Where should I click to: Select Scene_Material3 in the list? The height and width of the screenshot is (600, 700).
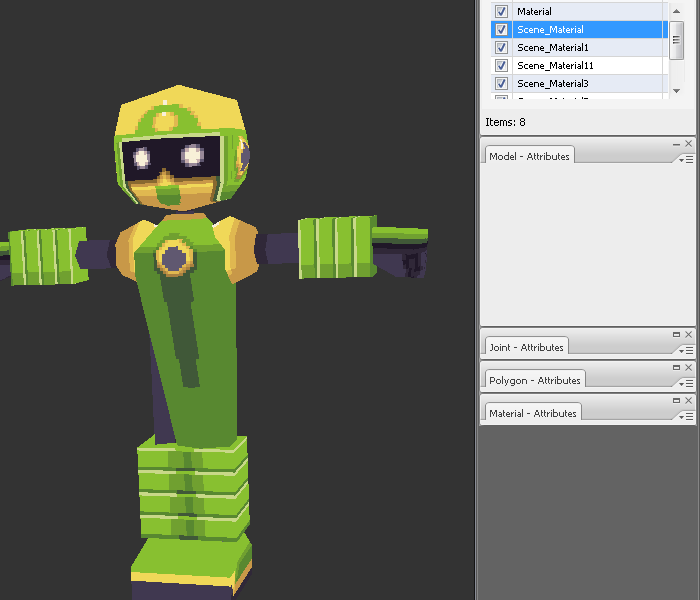(x=579, y=83)
